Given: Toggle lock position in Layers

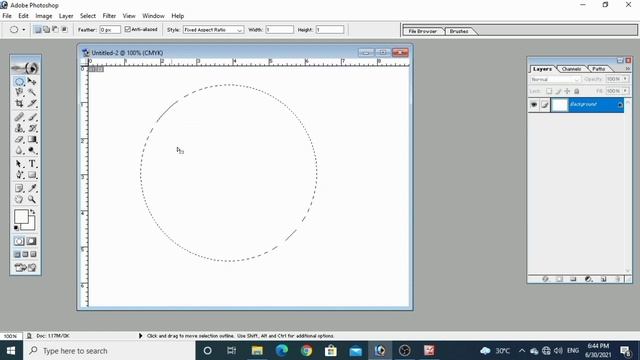Looking at the screenshot, I should point(567,91).
